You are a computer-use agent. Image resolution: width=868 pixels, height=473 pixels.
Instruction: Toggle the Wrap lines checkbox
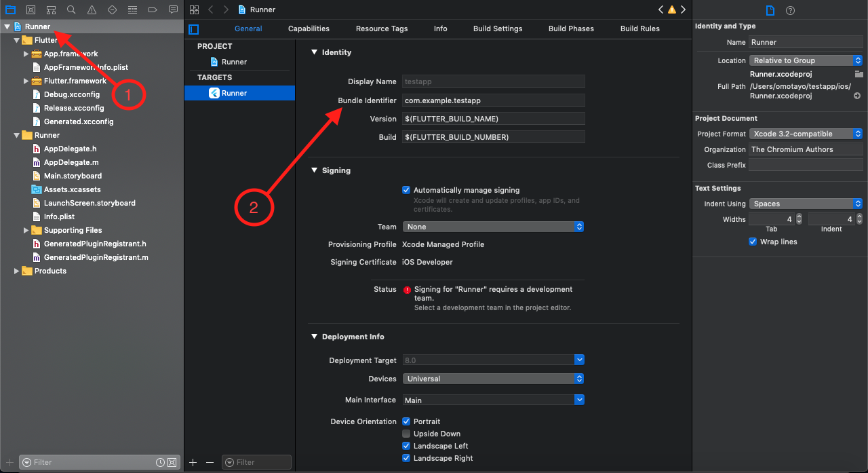click(753, 242)
